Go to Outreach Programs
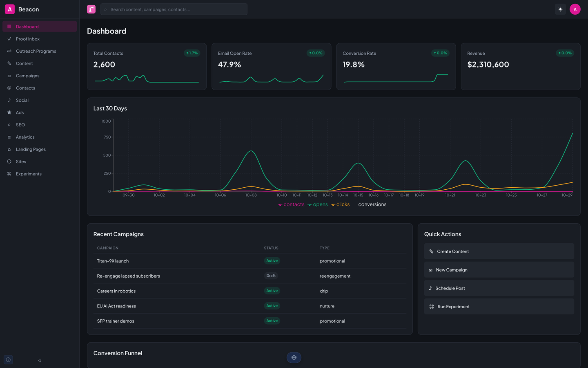Viewport: 588px width, 368px height. tap(40, 51)
